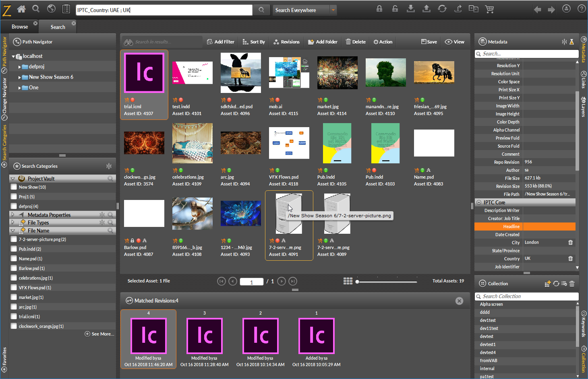Click the globe icon in top toolbar

coord(51,9)
